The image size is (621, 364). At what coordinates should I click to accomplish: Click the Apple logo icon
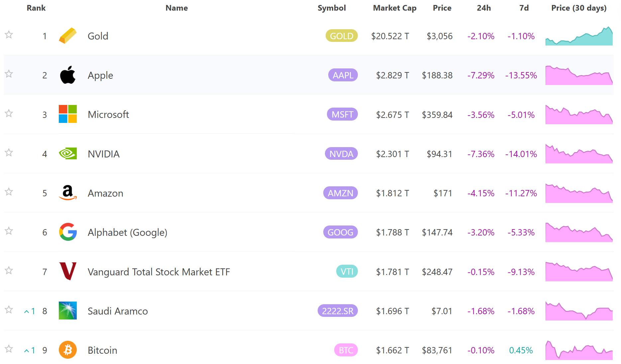[x=68, y=75]
